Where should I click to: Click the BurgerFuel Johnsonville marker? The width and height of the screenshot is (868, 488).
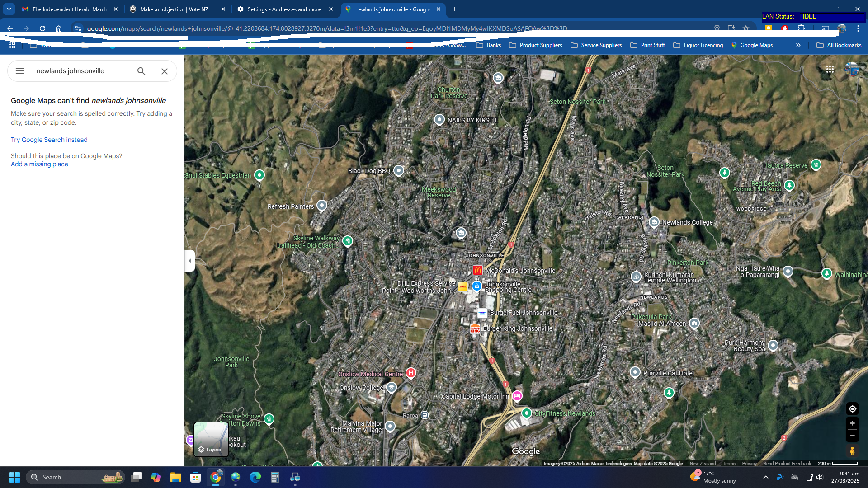[x=482, y=313]
